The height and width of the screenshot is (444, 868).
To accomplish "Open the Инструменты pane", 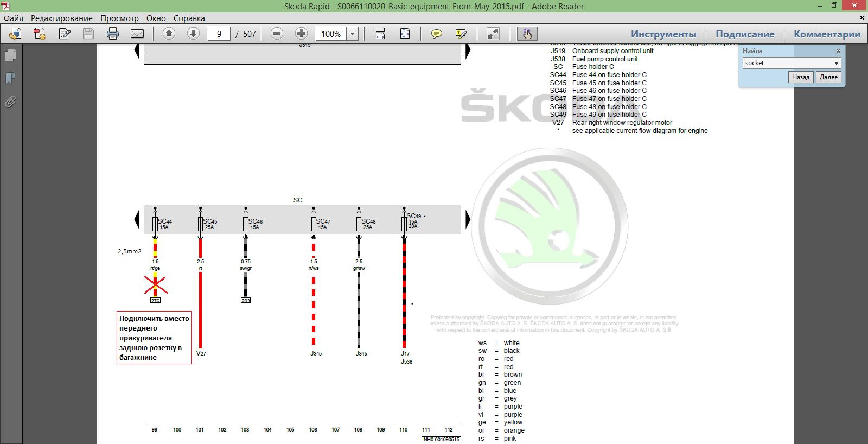I will point(663,34).
